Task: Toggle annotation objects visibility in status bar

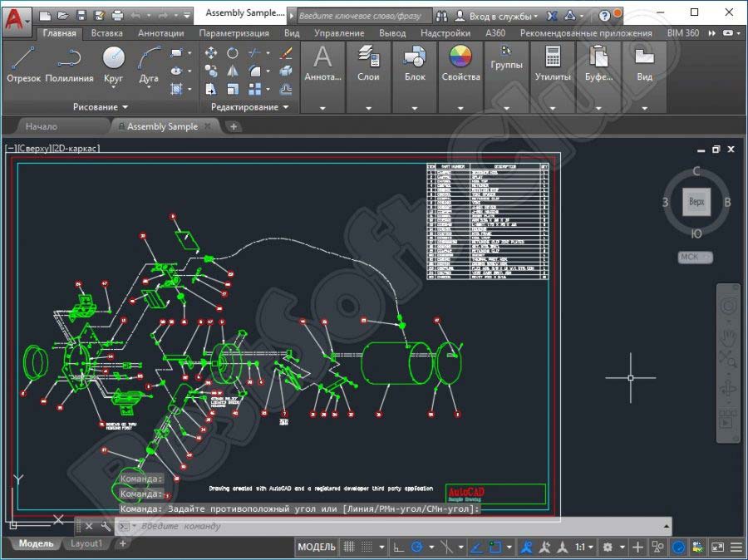Action: pos(527,547)
